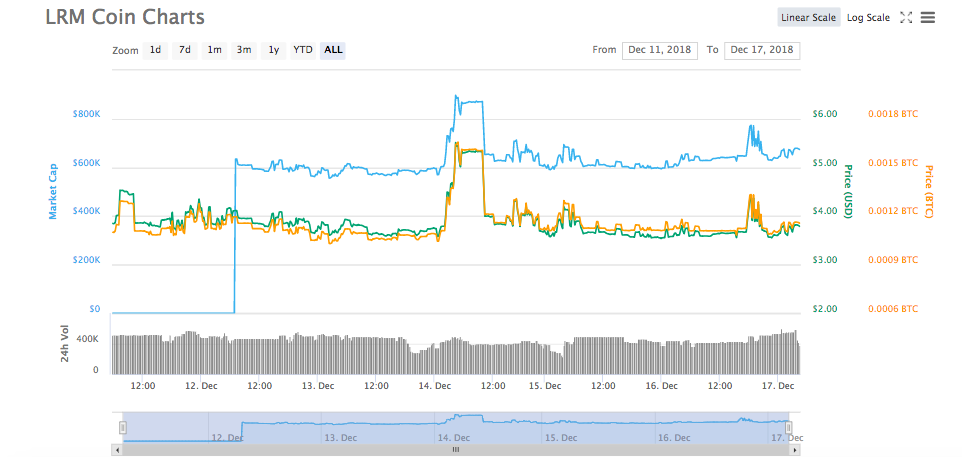The width and height of the screenshot is (962, 457).
Task: Click the LRM Coin Charts heading
Action: pos(125,17)
